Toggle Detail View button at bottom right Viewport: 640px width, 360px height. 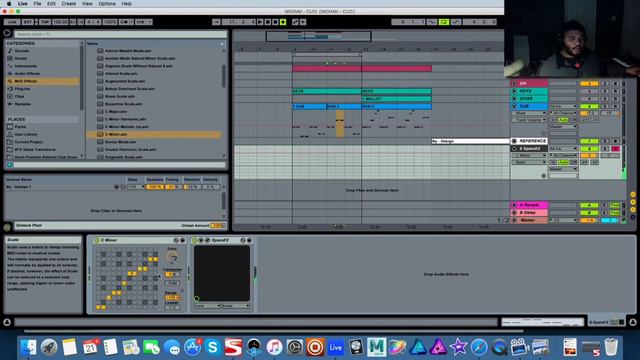tap(633, 322)
